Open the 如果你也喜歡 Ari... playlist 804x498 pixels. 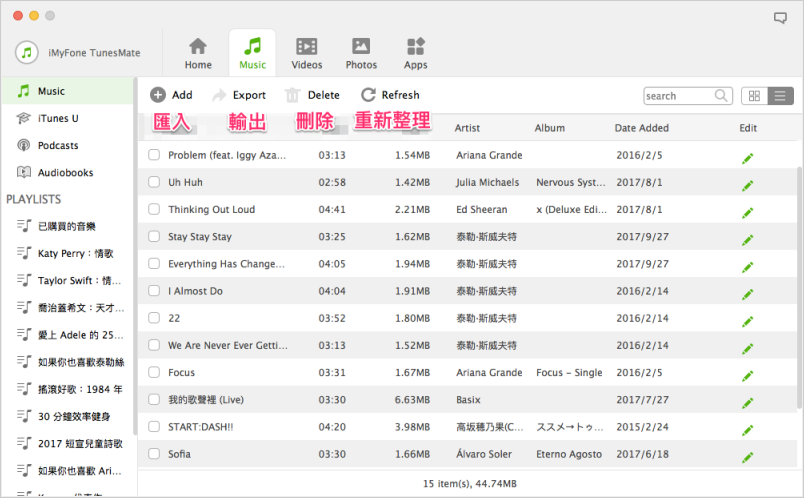tap(79, 471)
